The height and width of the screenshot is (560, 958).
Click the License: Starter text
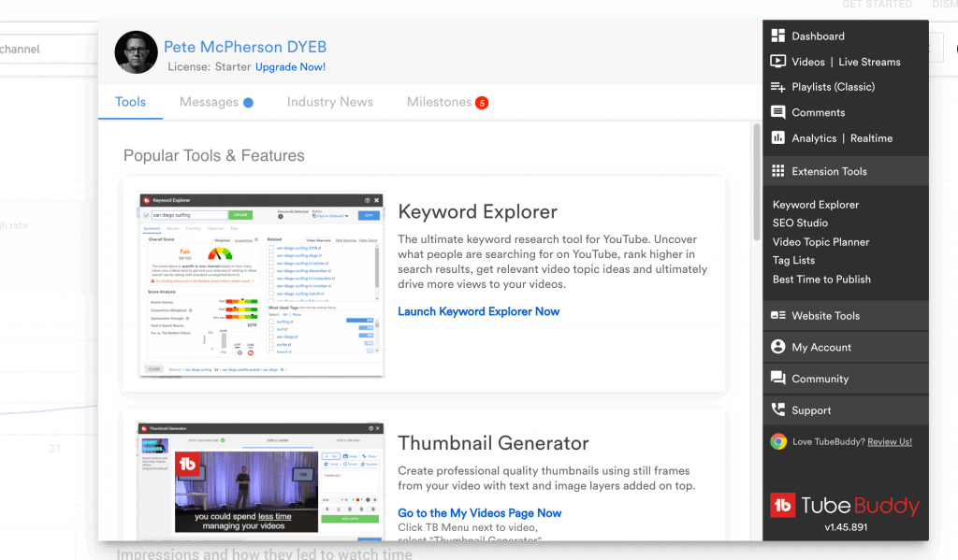pyautogui.click(x=209, y=67)
